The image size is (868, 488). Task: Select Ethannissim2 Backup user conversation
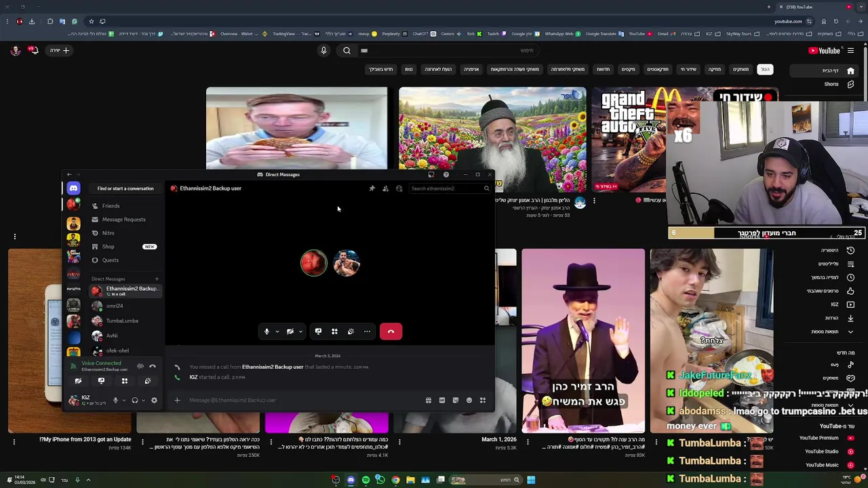click(x=126, y=291)
